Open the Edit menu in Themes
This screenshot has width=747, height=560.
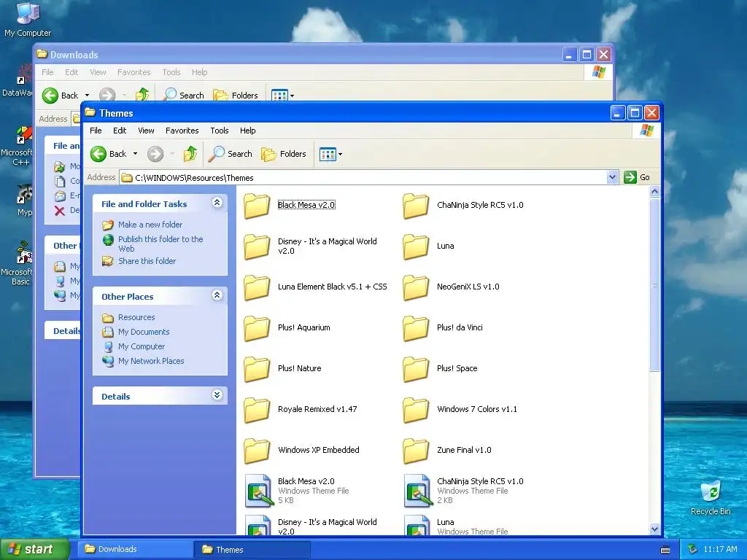pos(120,131)
